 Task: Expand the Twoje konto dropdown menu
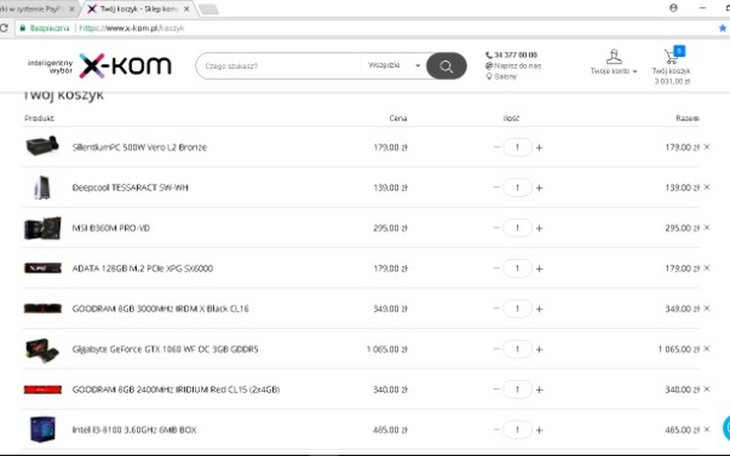635,72
